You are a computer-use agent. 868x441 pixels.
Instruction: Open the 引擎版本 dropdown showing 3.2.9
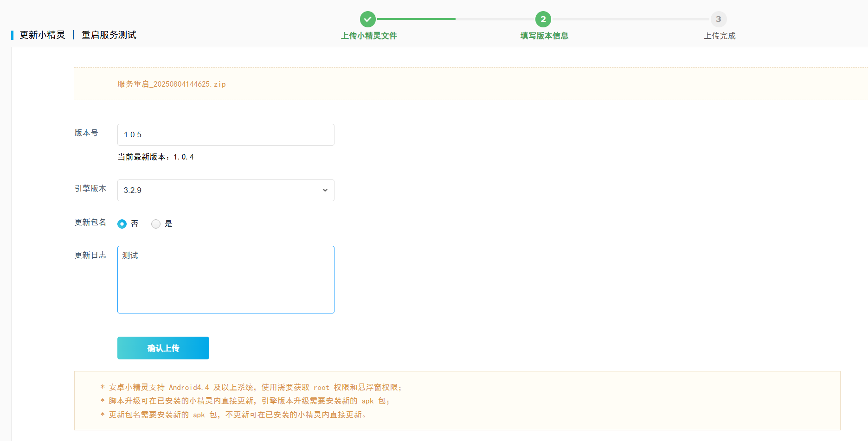pos(226,190)
